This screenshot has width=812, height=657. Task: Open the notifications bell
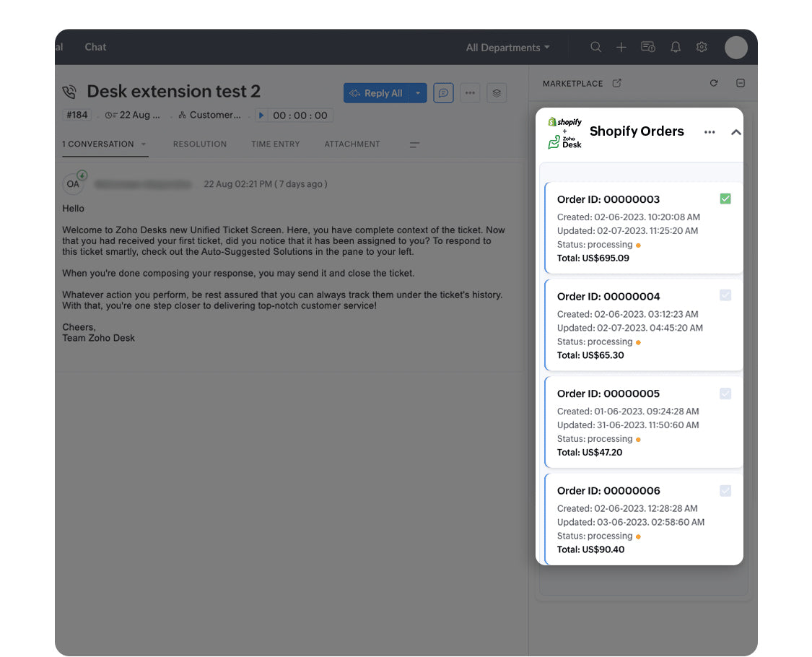click(x=676, y=47)
